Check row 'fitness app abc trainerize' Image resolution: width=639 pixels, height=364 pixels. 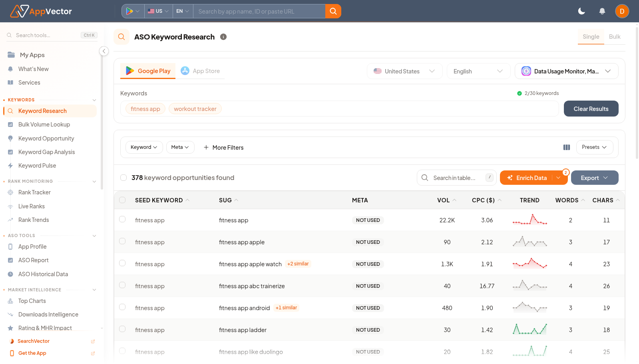[x=122, y=285]
